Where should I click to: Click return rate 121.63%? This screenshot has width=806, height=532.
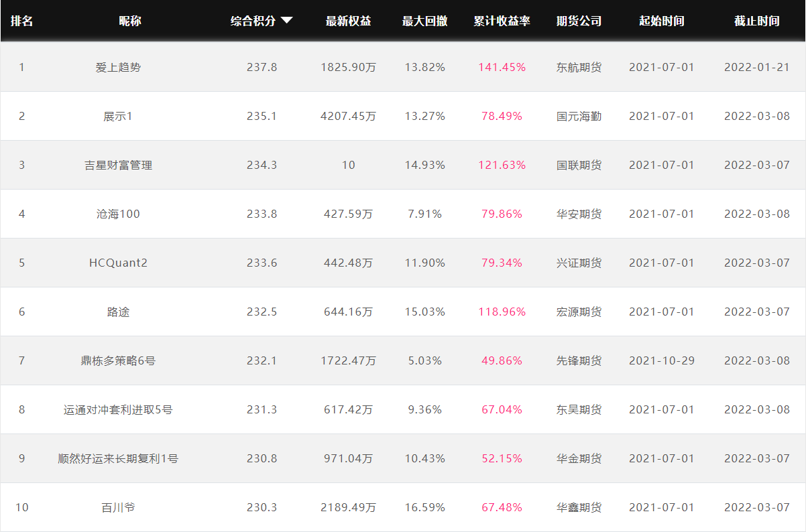pos(502,165)
